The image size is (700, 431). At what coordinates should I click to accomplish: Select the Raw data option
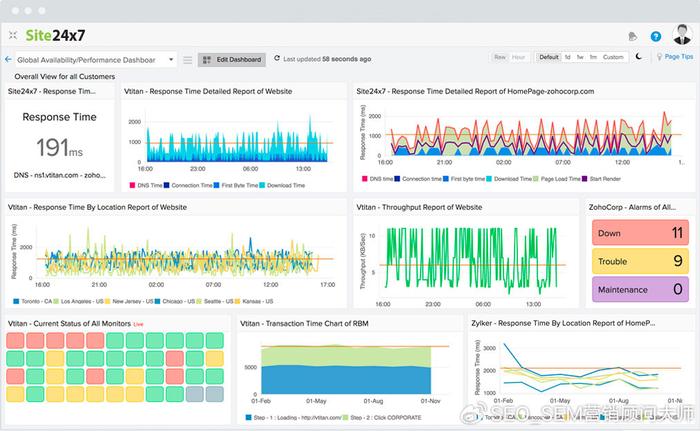(500, 57)
